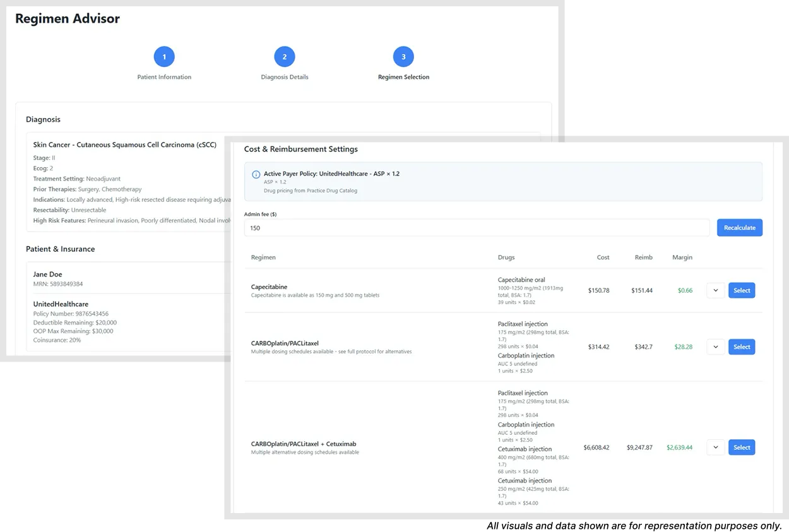Click the info icon beside Active Payer Policy

click(x=256, y=174)
